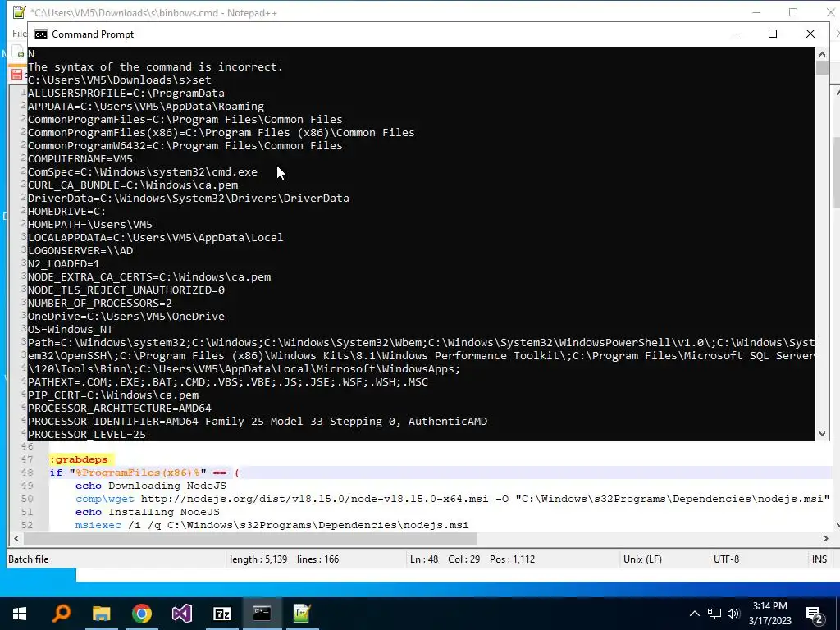The width and height of the screenshot is (840, 630).
Task: Maximize the Notepad++ window
Action: click(x=793, y=12)
